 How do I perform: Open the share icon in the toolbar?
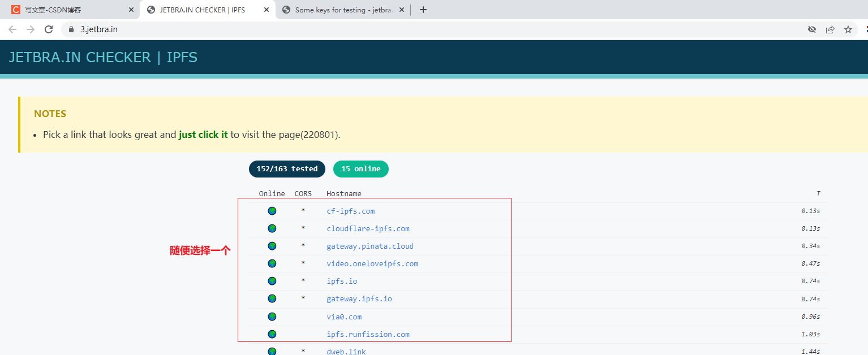click(x=830, y=29)
